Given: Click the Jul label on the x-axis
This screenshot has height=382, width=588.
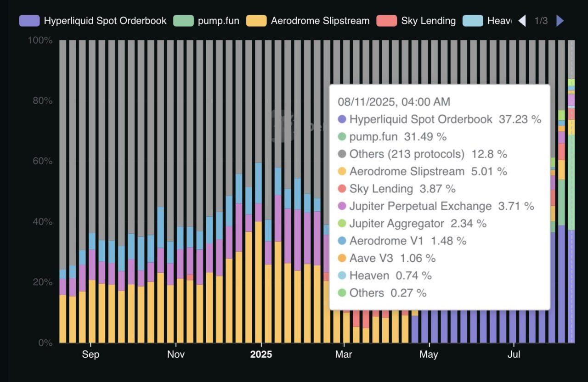Looking at the screenshot, I should (514, 354).
